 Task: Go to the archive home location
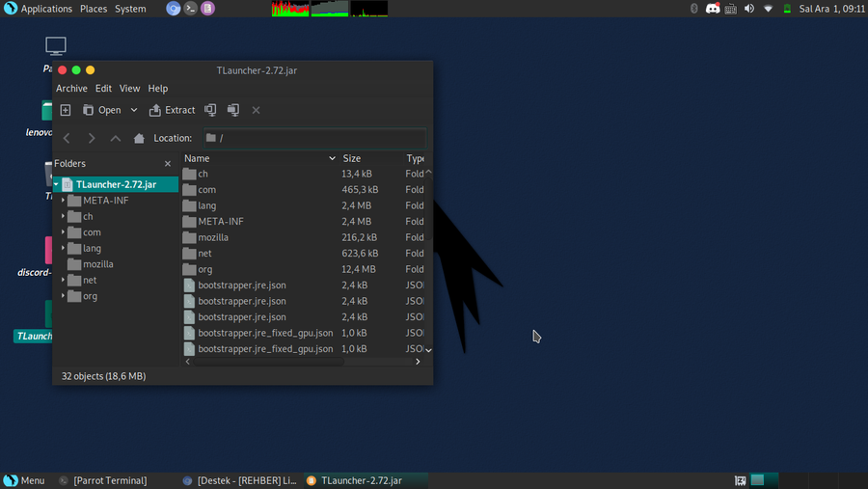[139, 138]
